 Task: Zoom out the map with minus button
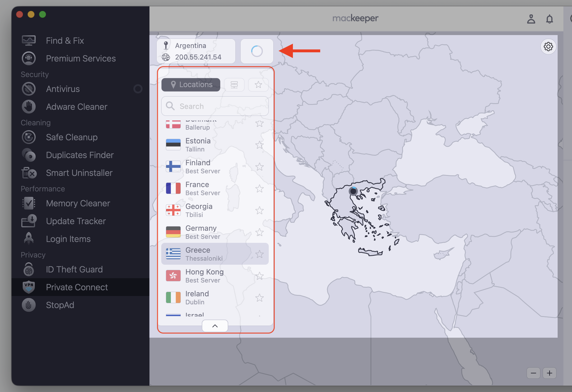coord(533,373)
